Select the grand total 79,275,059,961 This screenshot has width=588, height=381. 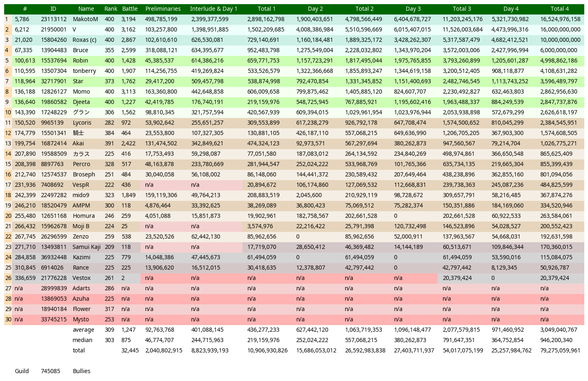560,350
